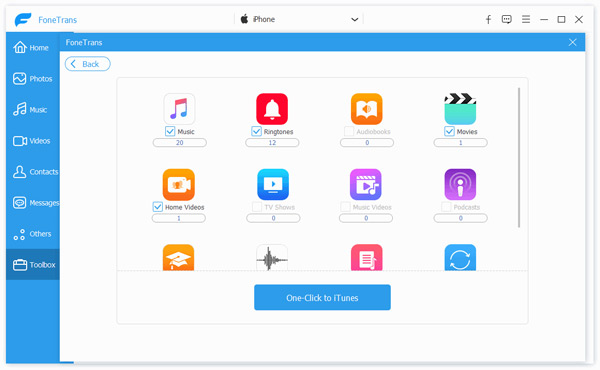
Task: Click the purple Podcasts icon
Action: 460,184
